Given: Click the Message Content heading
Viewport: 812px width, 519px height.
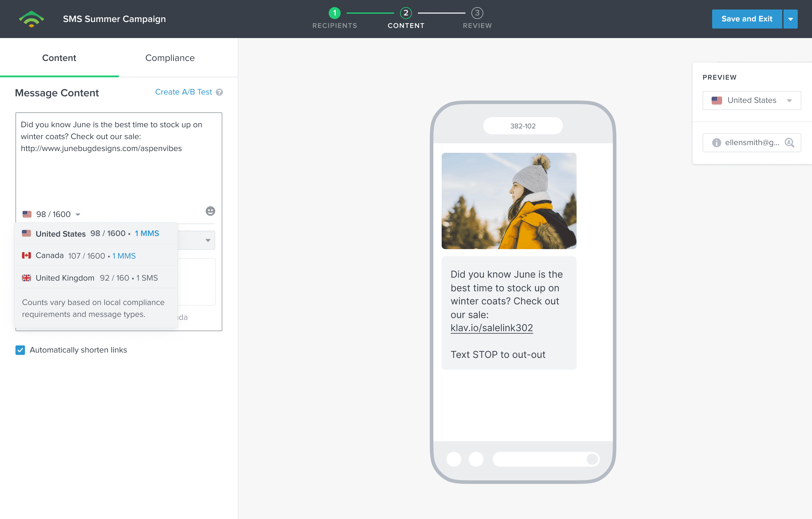Looking at the screenshot, I should point(57,93).
